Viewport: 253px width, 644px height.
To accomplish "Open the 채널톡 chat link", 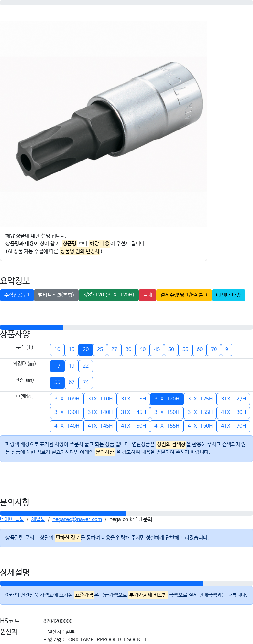I will point(38,519).
